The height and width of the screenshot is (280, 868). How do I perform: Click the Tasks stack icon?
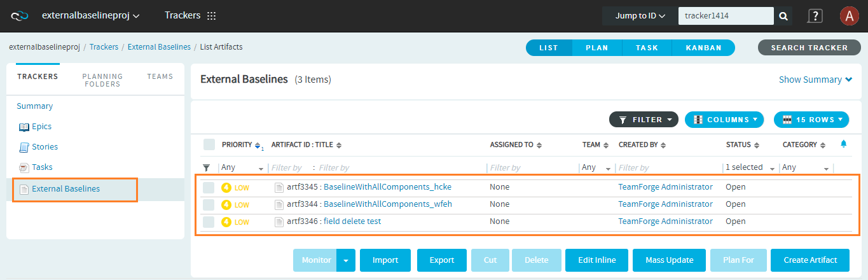24,167
